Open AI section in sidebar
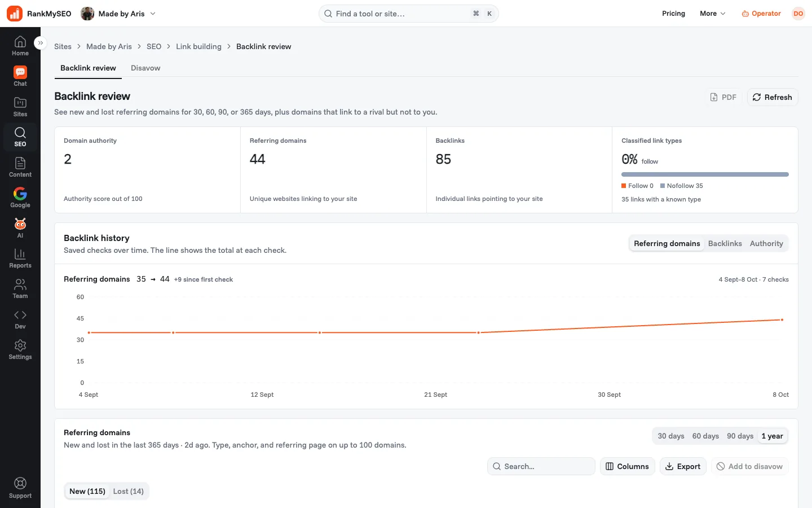812x508 pixels. tap(20, 228)
